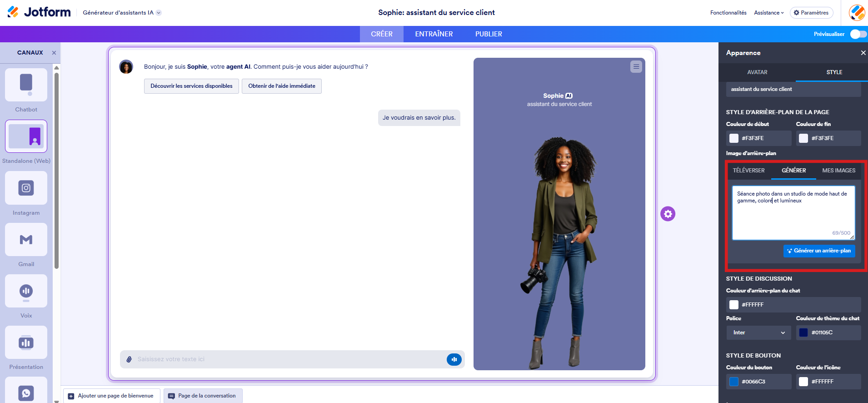868x403 pixels.
Task: Click the background prompt text area
Action: click(x=793, y=212)
